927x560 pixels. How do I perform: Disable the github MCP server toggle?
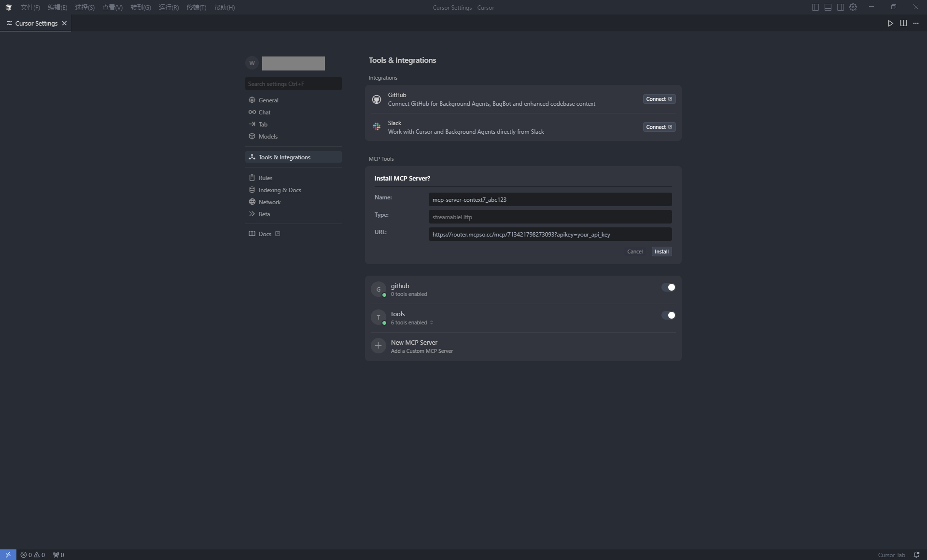click(x=668, y=287)
